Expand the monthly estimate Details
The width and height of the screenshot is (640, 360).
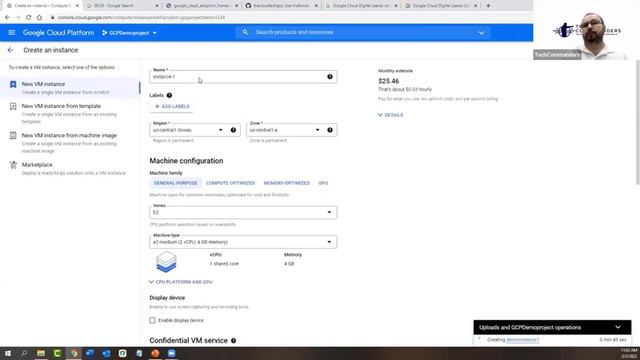pos(391,115)
